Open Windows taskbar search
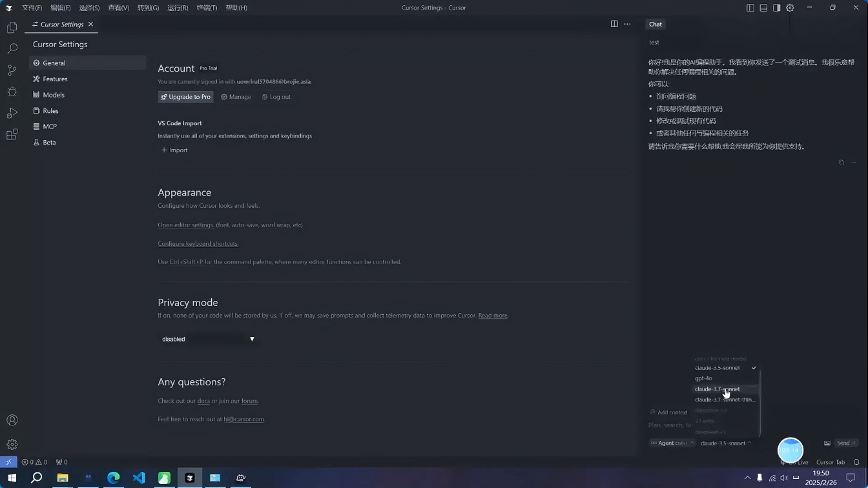868x488 pixels. 37,478
